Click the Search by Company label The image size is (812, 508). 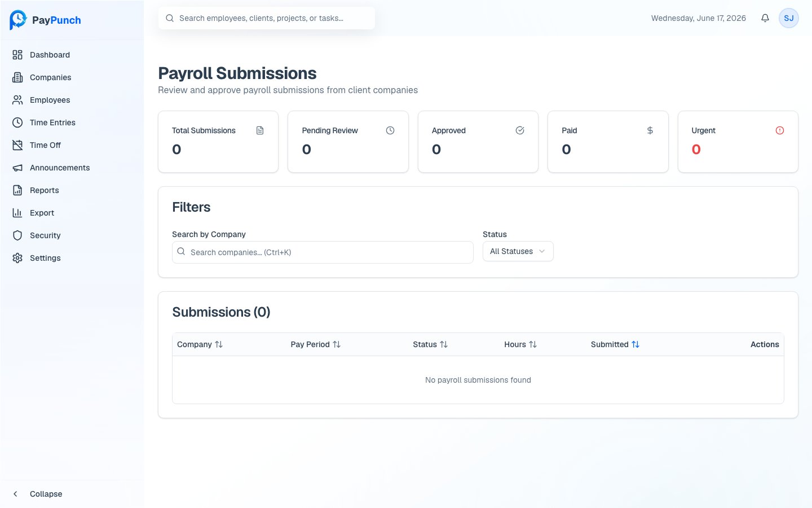(209, 234)
